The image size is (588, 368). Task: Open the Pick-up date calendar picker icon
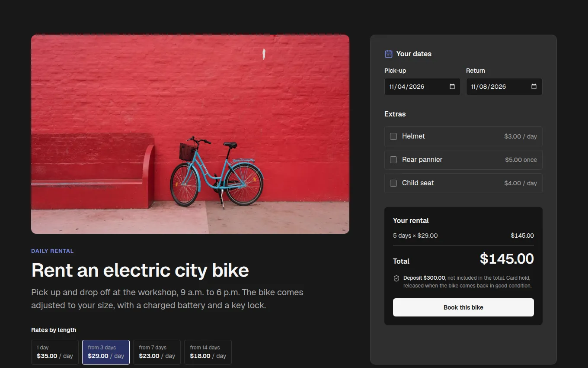pyautogui.click(x=452, y=87)
